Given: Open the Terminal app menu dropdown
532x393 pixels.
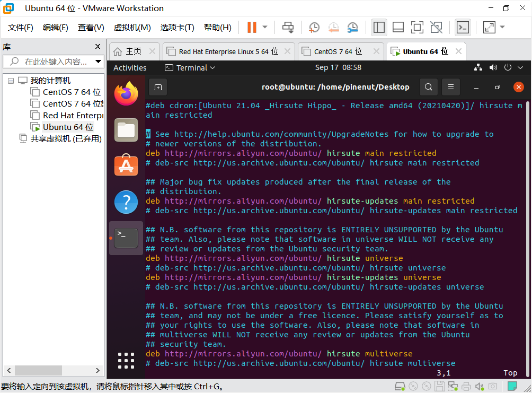Looking at the screenshot, I should (190, 67).
